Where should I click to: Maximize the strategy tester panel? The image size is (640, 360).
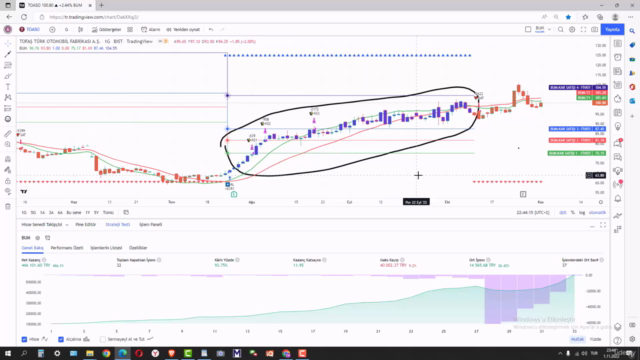coord(603,225)
